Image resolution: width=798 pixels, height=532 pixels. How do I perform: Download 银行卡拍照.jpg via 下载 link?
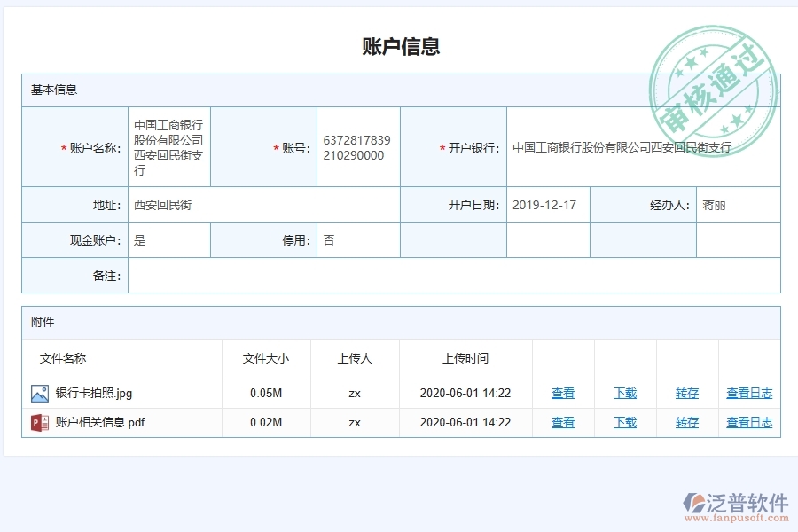624,393
